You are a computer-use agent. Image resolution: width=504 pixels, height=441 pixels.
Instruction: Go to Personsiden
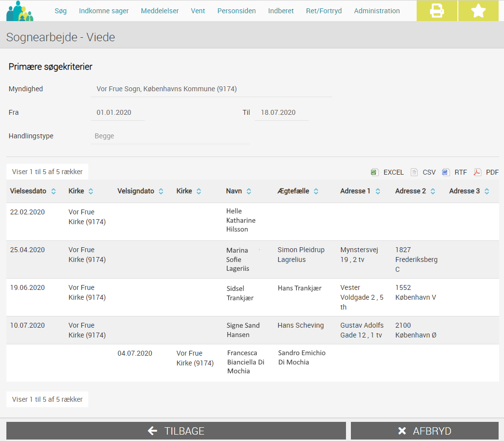pyautogui.click(x=237, y=11)
